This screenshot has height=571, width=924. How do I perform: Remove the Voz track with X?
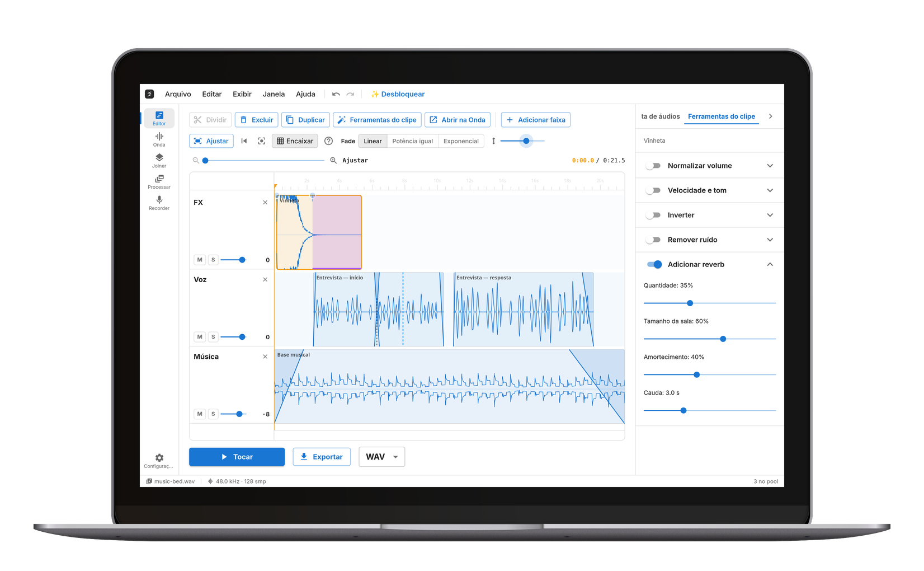click(265, 279)
